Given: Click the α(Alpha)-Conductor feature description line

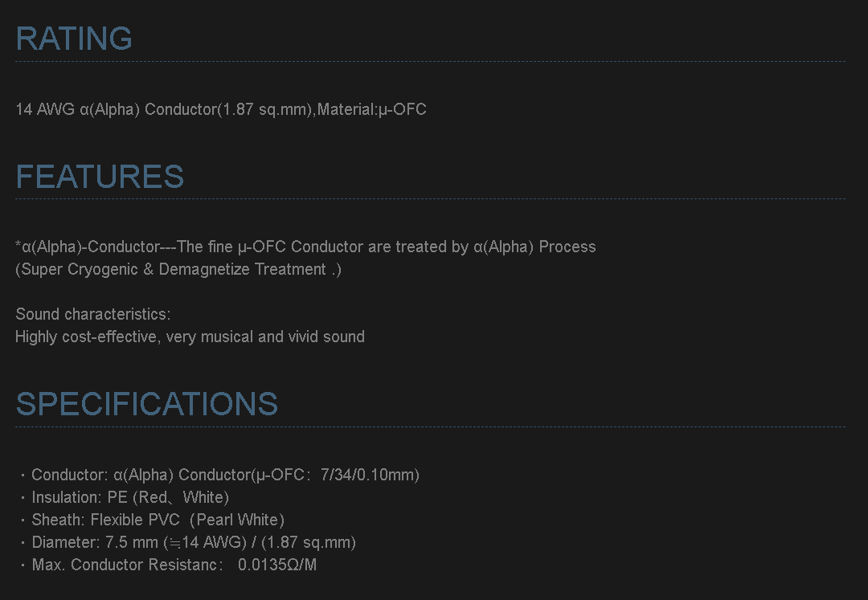Looking at the screenshot, I should pyautogui.click(x=305, y=247).
